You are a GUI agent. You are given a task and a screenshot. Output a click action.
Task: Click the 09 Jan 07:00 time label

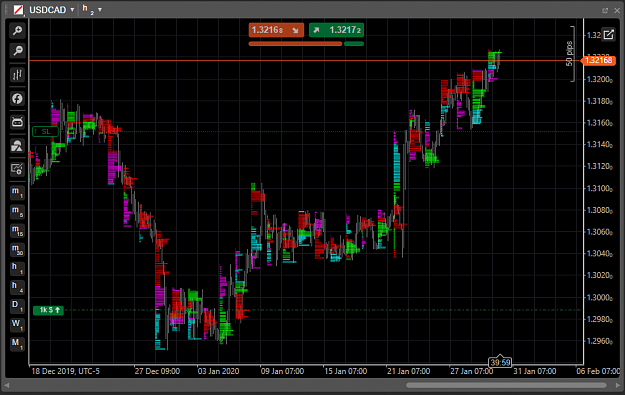click(x=282, y=371)
